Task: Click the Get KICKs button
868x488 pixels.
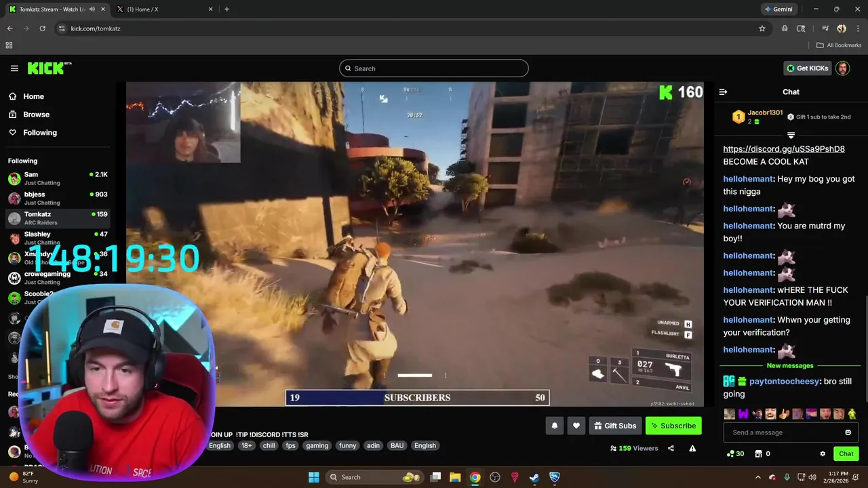Action: click(x=807, y=68)
